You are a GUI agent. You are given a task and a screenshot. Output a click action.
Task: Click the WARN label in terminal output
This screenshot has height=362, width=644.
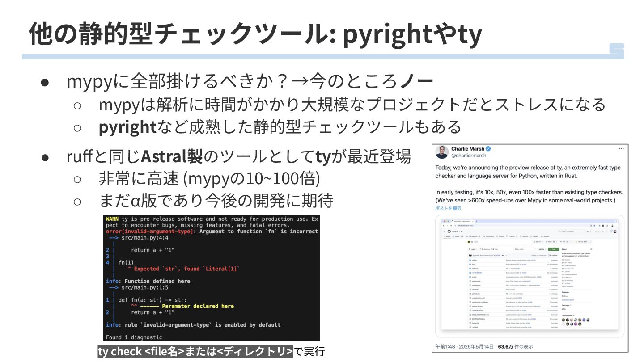click(x=112, y=219)
